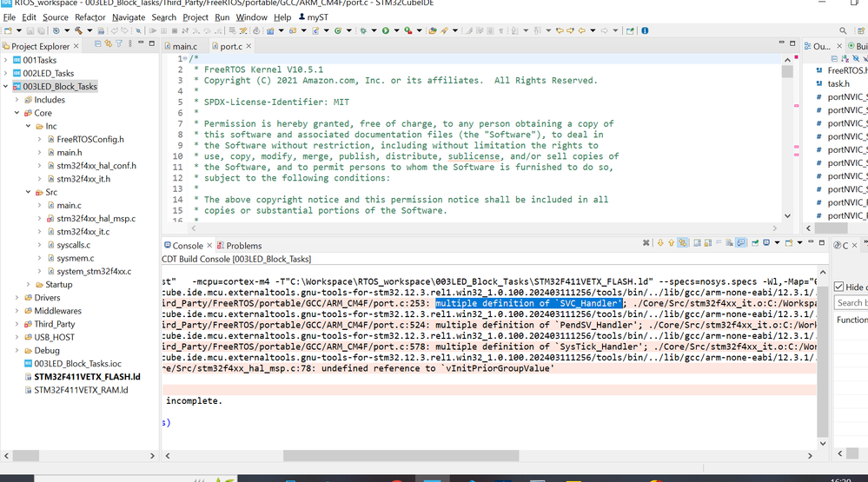Expand the 002LED_Tasks project
The image size is (868, 482).
(x=5, y=73)
